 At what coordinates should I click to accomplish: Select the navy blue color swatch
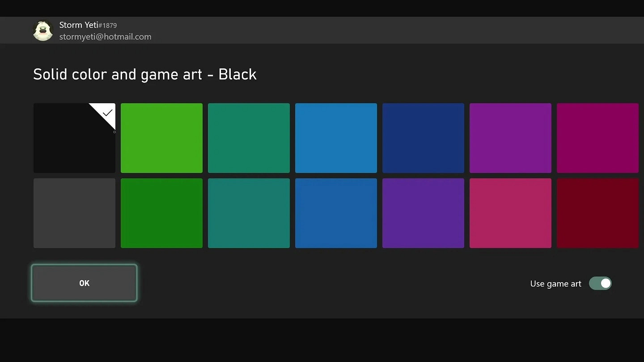point(423,138)
